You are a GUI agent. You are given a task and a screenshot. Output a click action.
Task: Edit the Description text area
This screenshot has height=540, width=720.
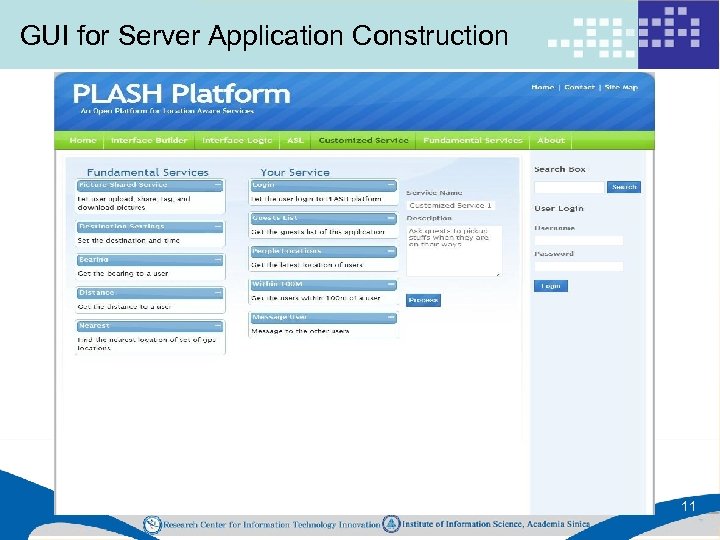click(x=454, y=251)
